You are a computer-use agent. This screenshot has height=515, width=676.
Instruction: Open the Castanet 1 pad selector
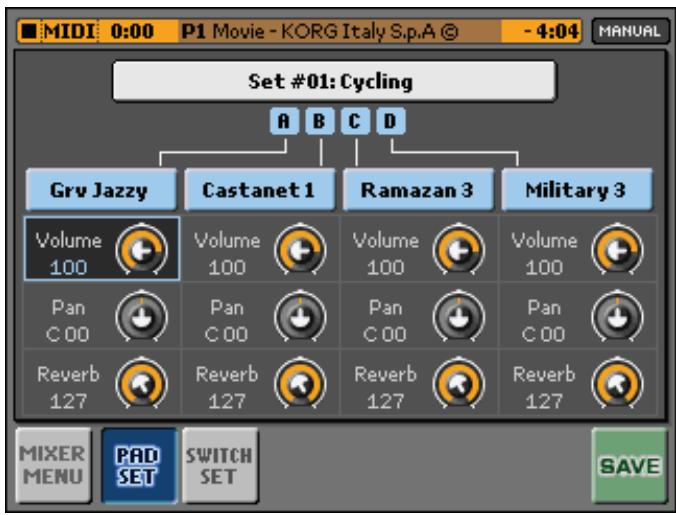(x=260, y=190)
